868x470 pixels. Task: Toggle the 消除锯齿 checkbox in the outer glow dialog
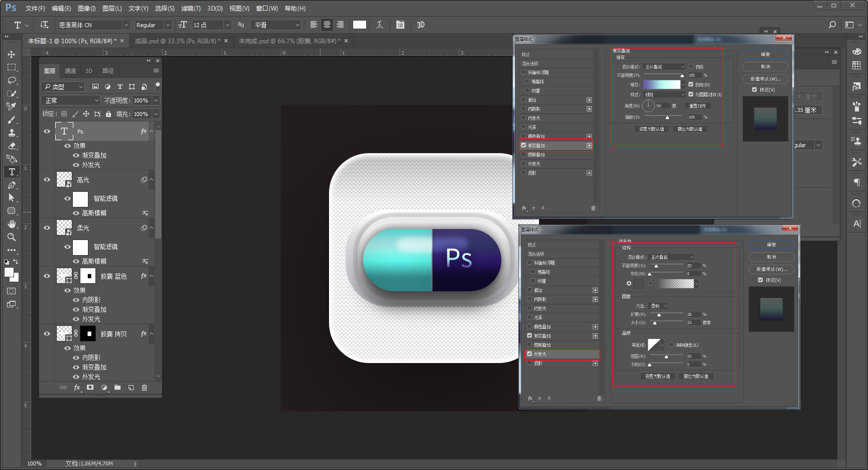pos(671,345)
